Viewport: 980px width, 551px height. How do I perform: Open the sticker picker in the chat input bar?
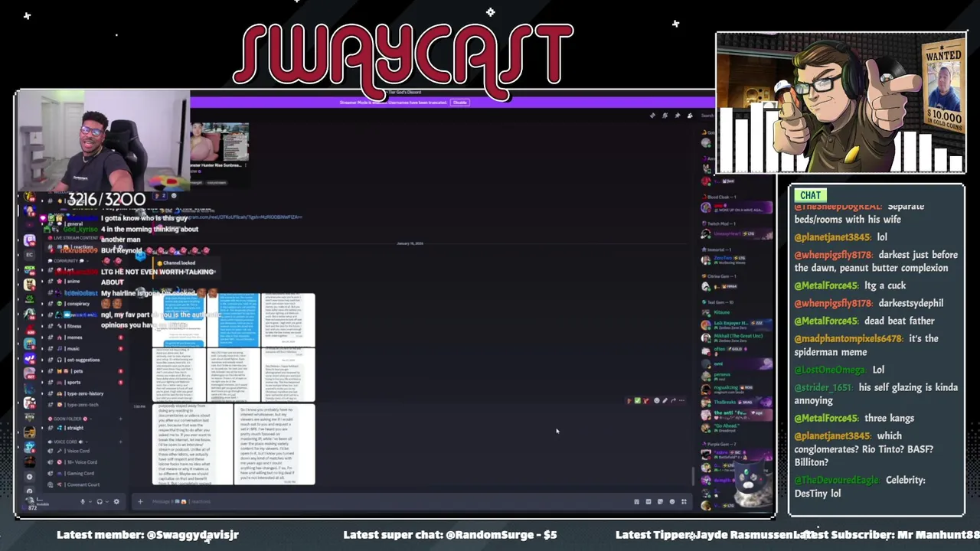pyautogui.click(x=660, y=502)
